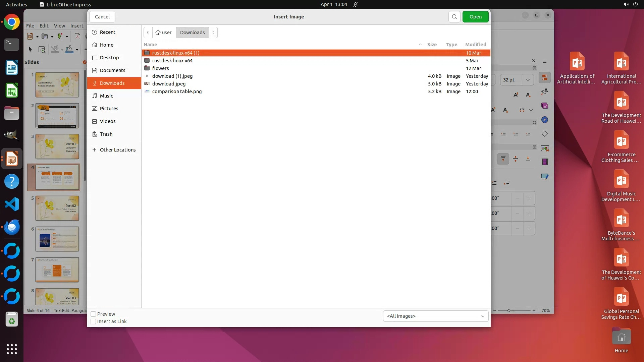Screen dimensions: 644x362
Task: Enable the Preview checkbox
Action: pos(94,314)
